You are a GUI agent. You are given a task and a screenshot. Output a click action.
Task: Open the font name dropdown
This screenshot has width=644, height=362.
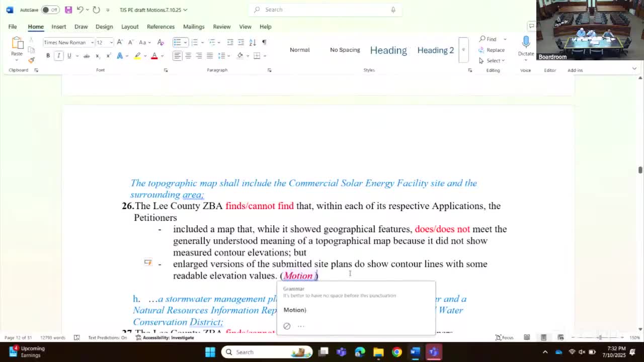point(92,43)
